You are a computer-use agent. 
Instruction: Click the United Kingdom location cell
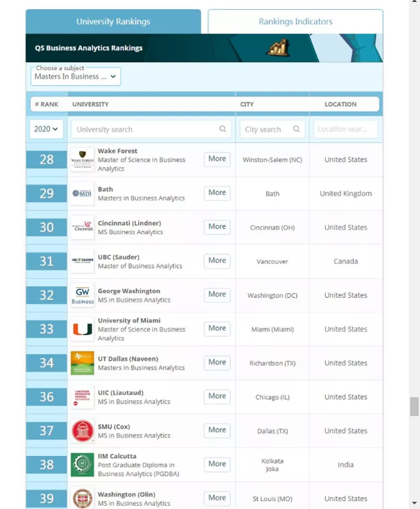click(x=345, y=194)
